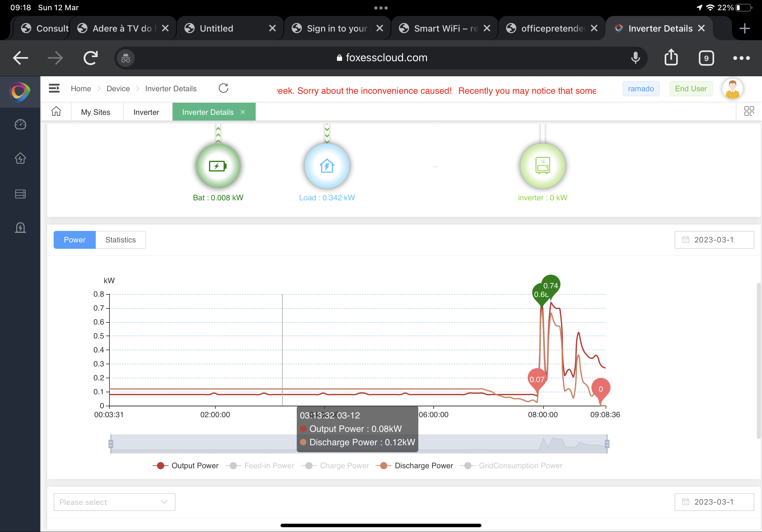Click the battery flow icon

click(x=218, y=166)
